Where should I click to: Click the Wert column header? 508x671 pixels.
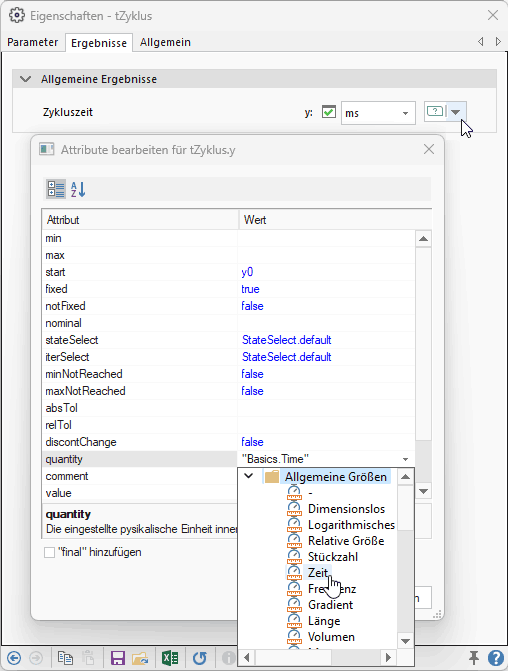pos(335,220)
